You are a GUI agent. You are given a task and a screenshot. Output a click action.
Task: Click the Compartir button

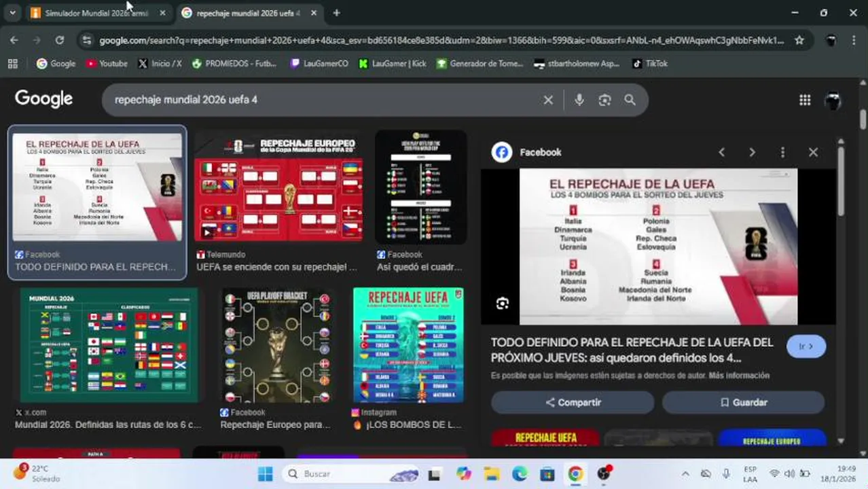click(x=573, y=402)
